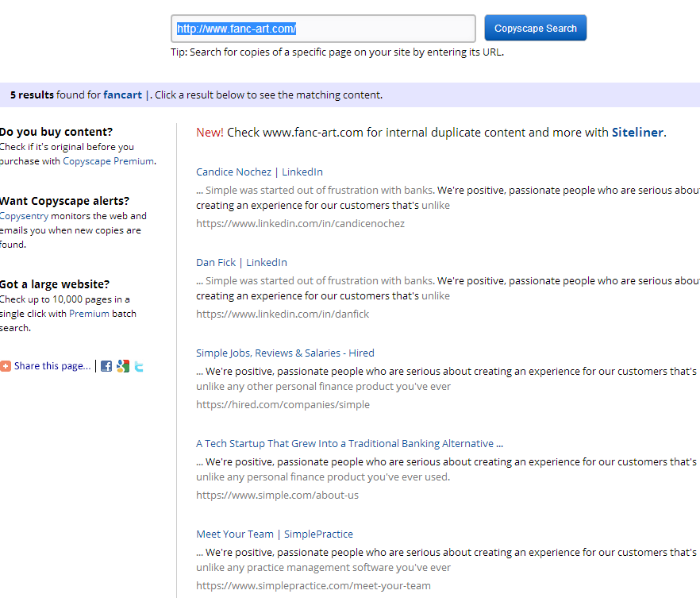Click the Share this page link
Image resolution: width=700 pixels, height=598 pixels.
[52, 366]
